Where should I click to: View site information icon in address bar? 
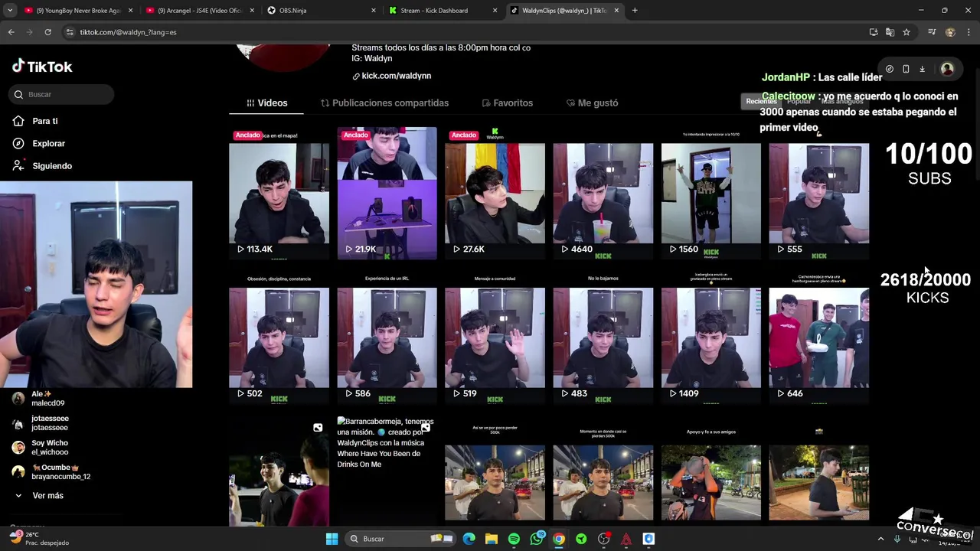click(70, 32)
